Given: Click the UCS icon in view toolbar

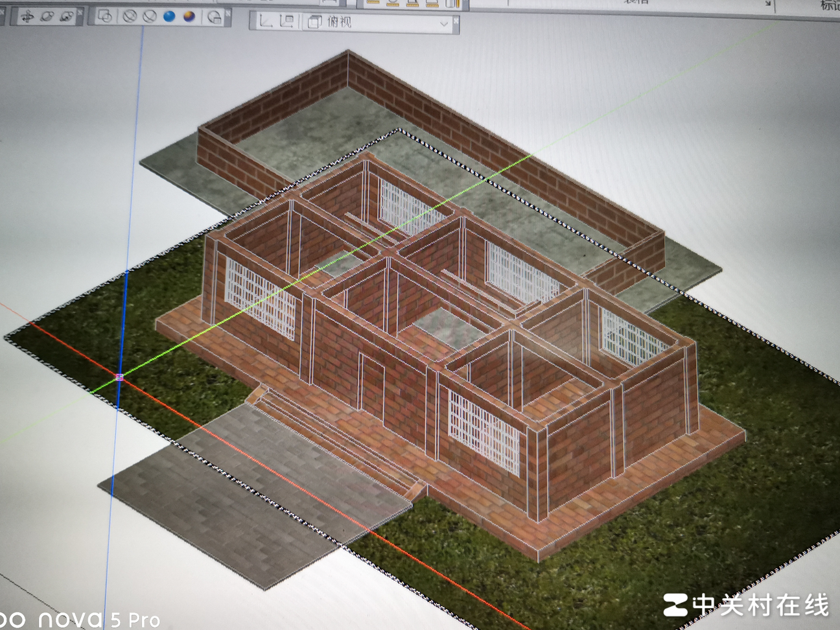Looking at the screenshot, I should click(x=266, y=21).
